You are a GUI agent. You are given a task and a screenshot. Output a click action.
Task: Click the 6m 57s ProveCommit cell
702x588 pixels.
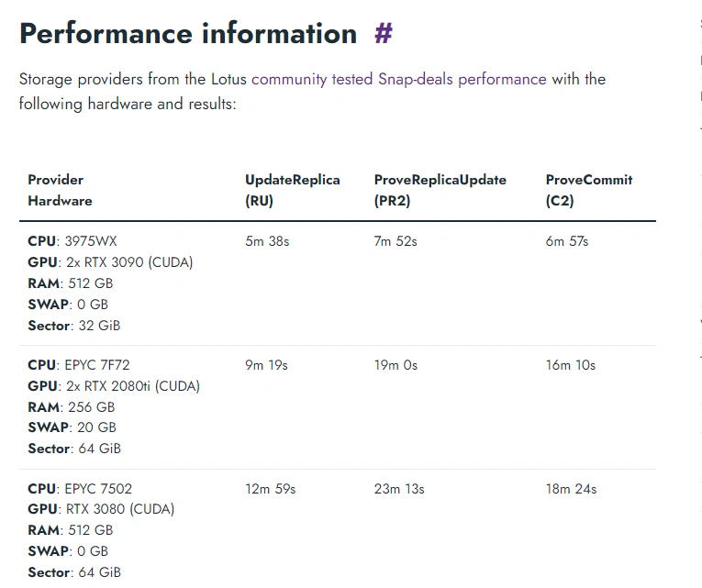567,241
